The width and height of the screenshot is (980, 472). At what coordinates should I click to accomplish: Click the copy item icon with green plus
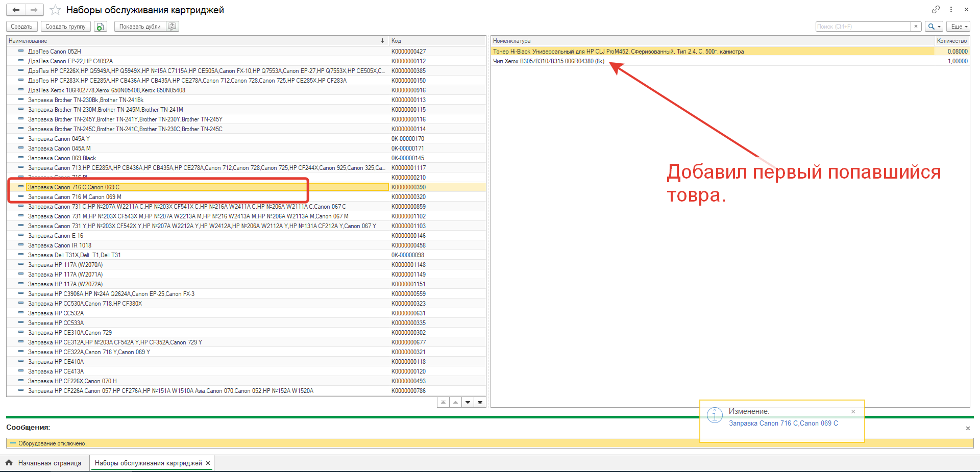101,27
